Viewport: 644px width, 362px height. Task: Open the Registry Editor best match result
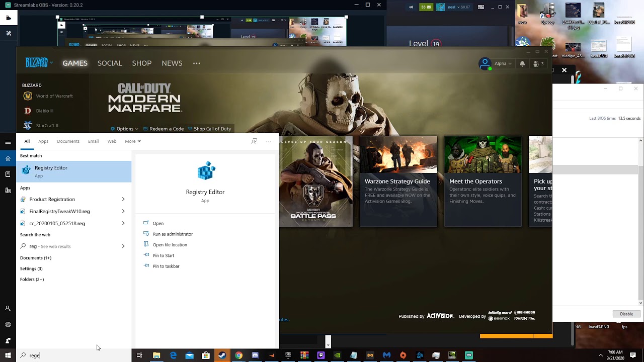click(74, 171)
